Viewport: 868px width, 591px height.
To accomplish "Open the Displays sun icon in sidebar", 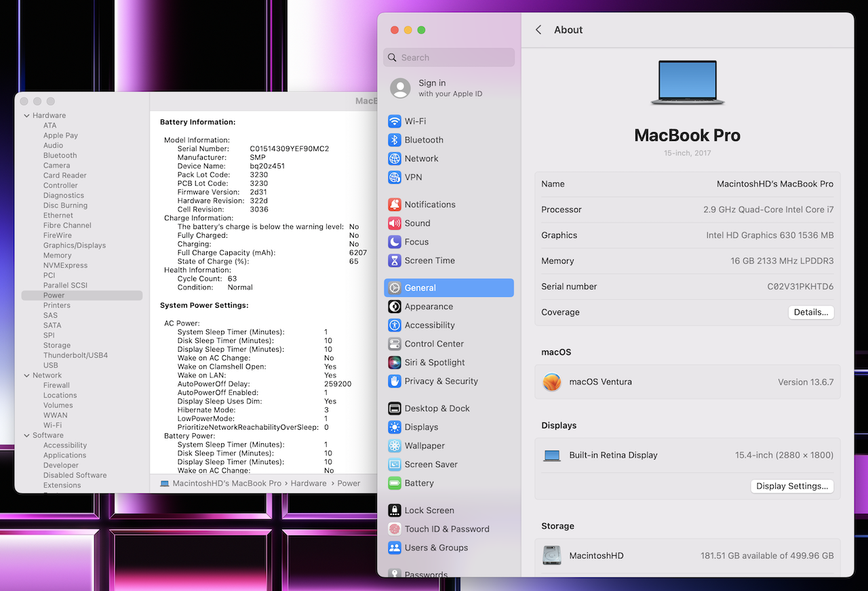I will point(395,427).
